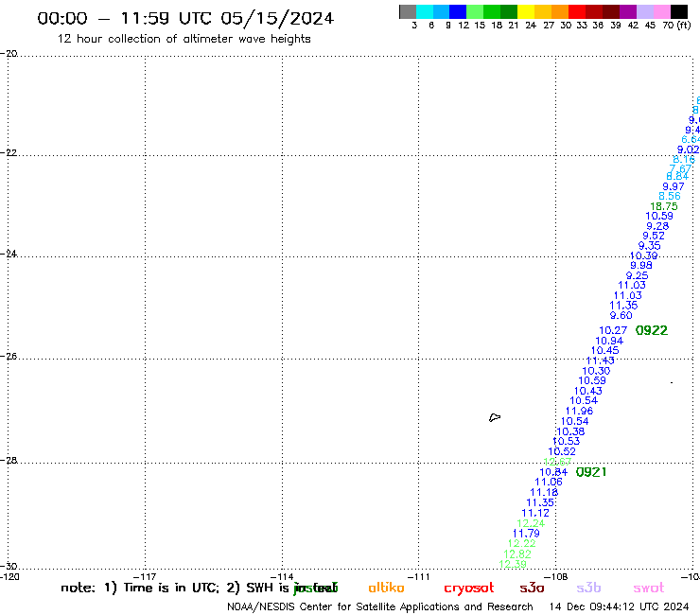Click the small island outline on the map

click(495, 417)
